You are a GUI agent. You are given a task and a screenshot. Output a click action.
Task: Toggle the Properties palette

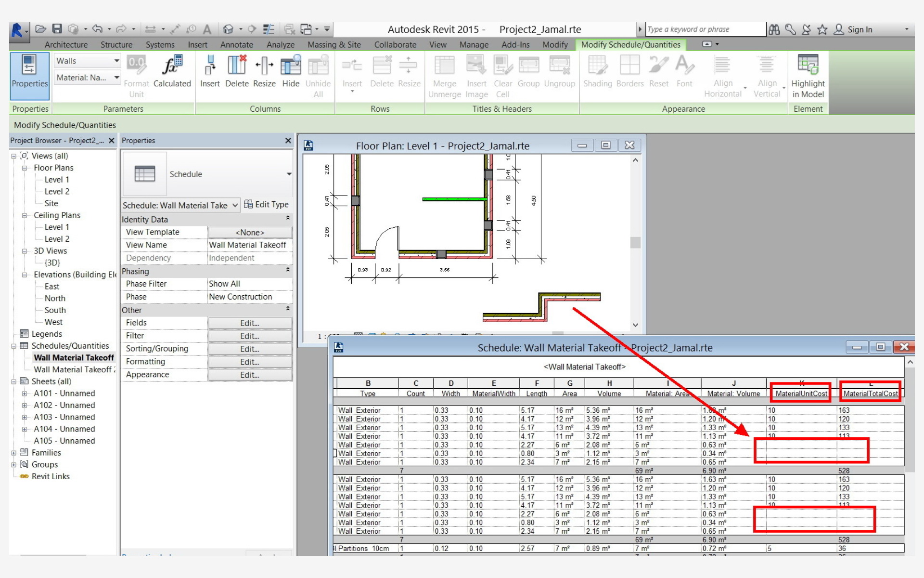tap(29, 75)
